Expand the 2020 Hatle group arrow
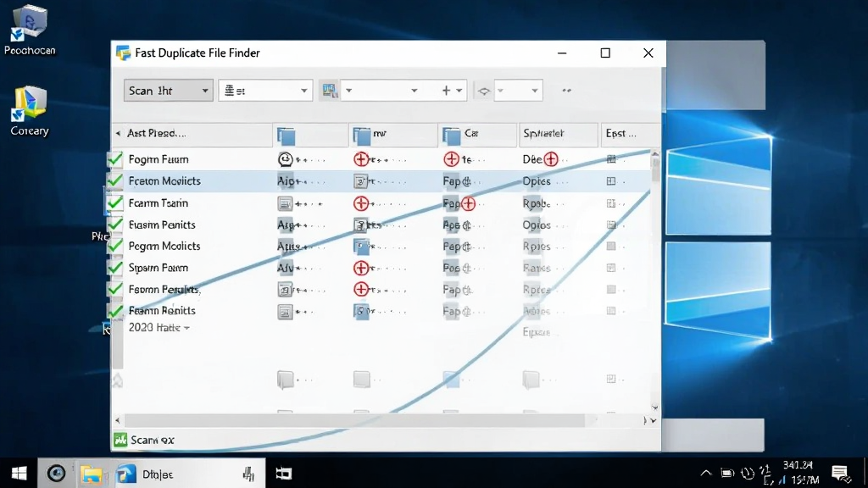 [187, 328]
